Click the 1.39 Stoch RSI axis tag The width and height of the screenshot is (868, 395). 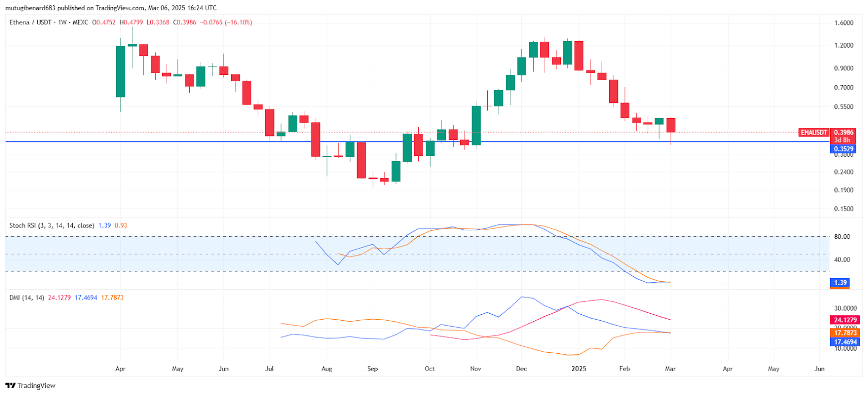coord(840,283)
